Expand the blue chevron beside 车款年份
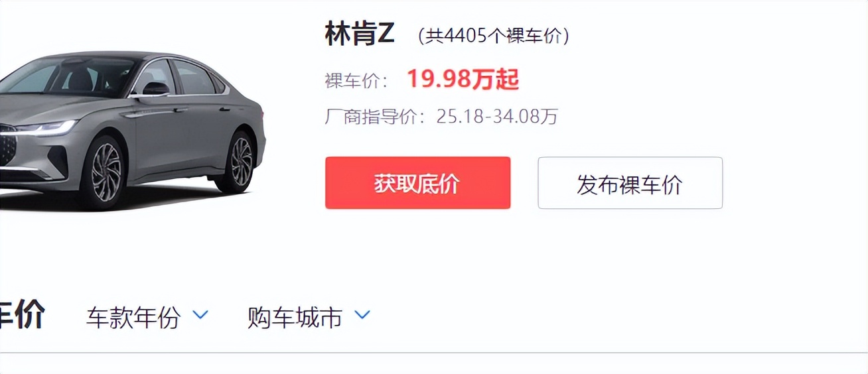The image size is (868, 374). click(200, 315)
